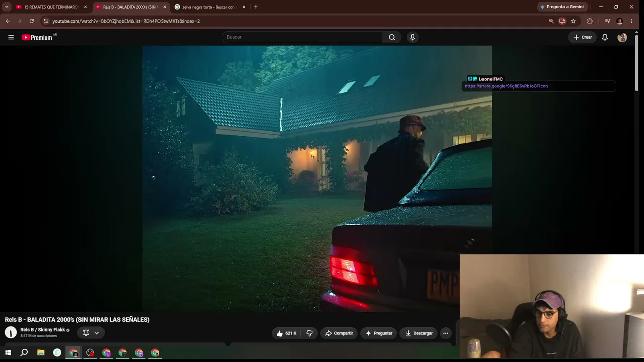Screen dimensions: 644x362
Task: Expand the subscription options chevron
Action: [x=97, y=333]
